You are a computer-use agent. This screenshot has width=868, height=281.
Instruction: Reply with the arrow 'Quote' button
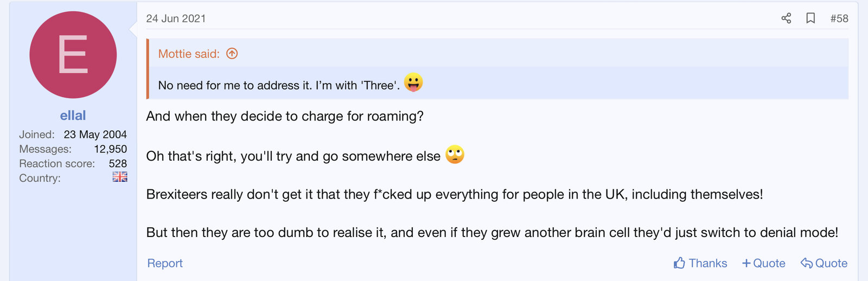pyautogui.click(x=824, y=263)
